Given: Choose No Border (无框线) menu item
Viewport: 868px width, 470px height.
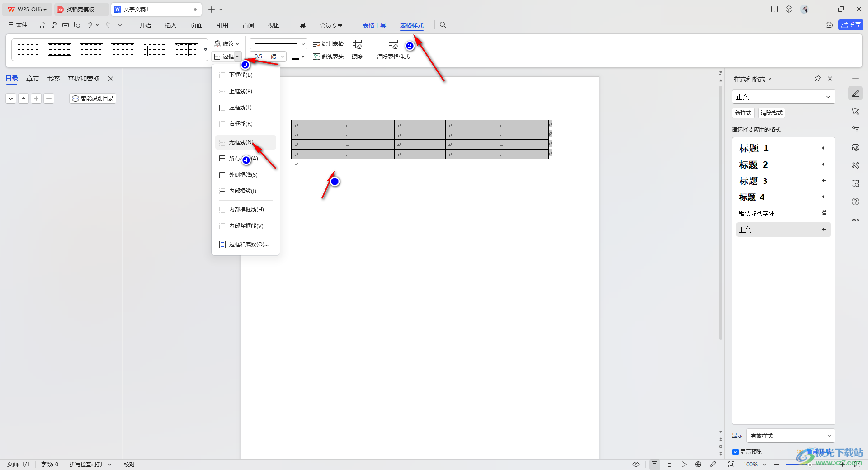Looking at the screenshot, I should coord(245,142).
